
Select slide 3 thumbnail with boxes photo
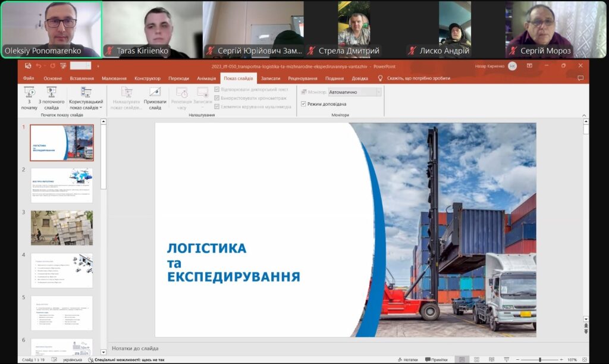[x=62, y=228]
